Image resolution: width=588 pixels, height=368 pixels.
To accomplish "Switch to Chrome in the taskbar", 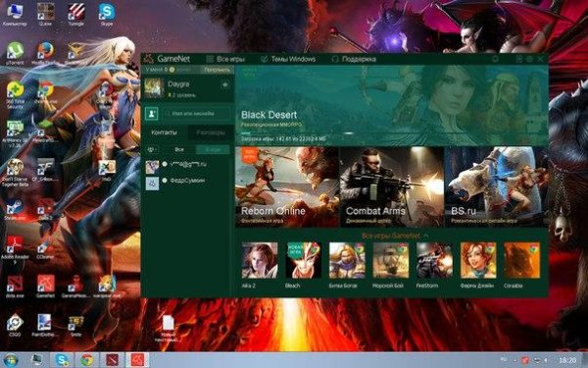I will pyautogui.click(x=86, y=360).
